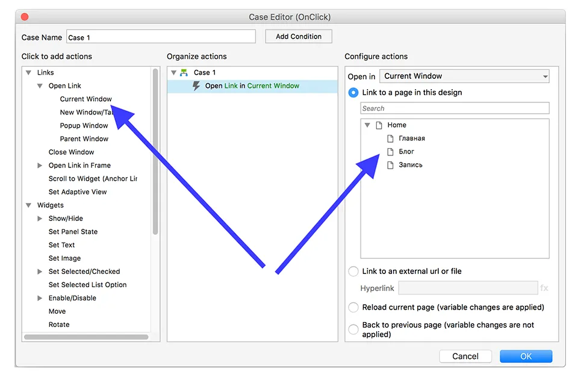Click the fx icon beside Hyperlink
Screen dimensions: 584x392
coord(544,288)
